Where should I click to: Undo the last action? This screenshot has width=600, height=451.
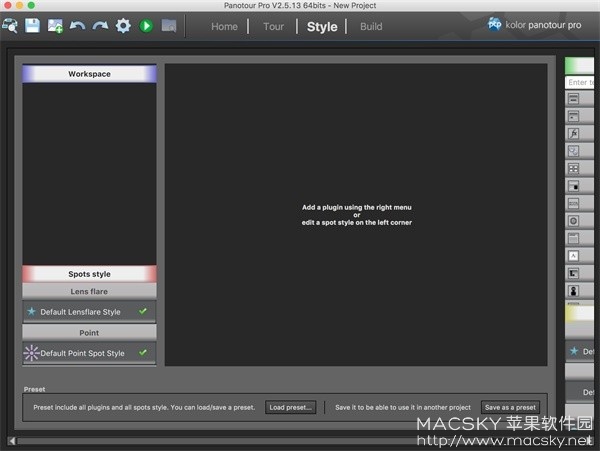pyautogui.click(x=77, y=26)
